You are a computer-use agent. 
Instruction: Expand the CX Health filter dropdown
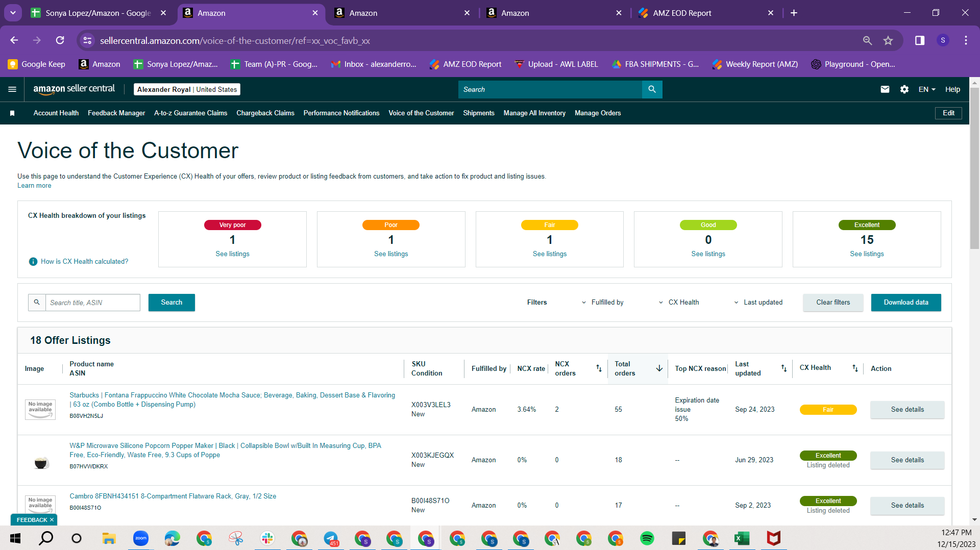[x=679, y=303]
